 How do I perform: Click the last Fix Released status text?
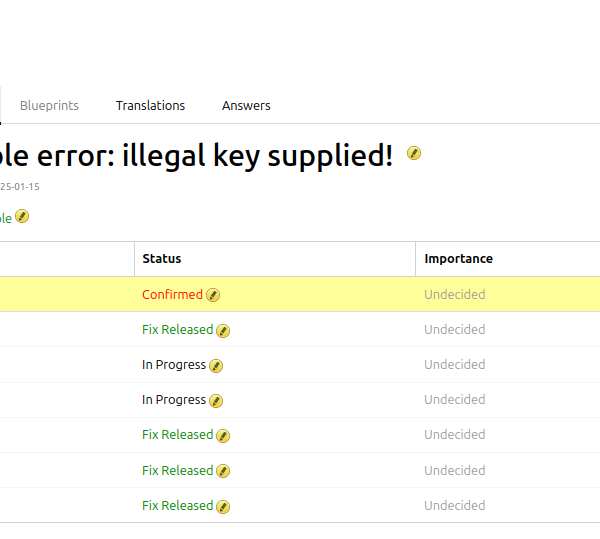[177, 505]
